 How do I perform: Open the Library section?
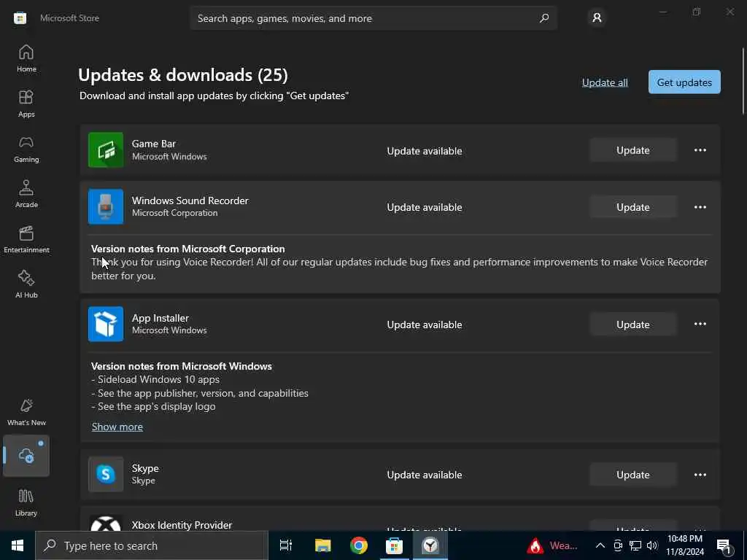26,503
